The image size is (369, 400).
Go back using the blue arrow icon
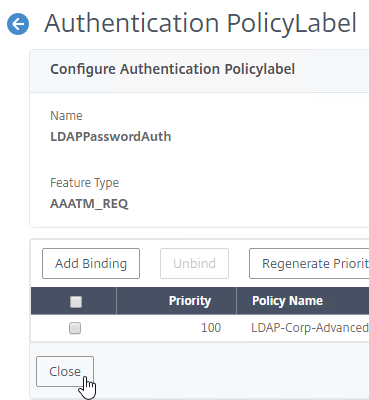[18, 24]
